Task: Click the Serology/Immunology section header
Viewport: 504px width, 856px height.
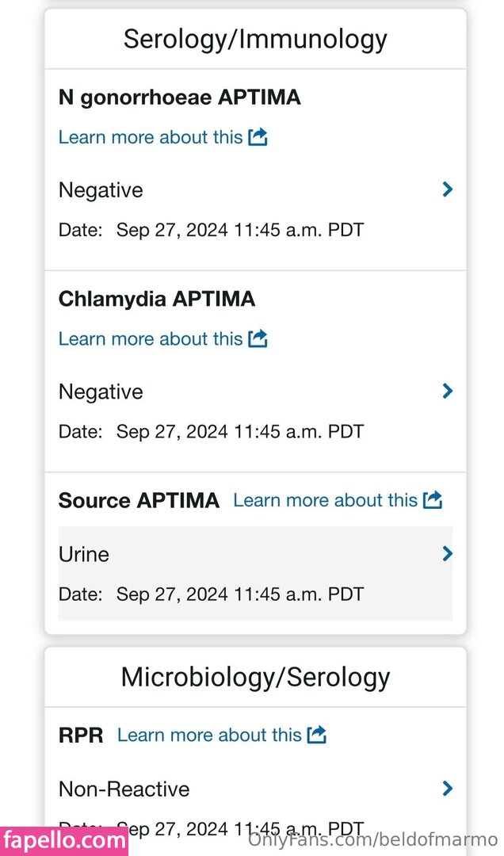Action: (x=255, y=39)
